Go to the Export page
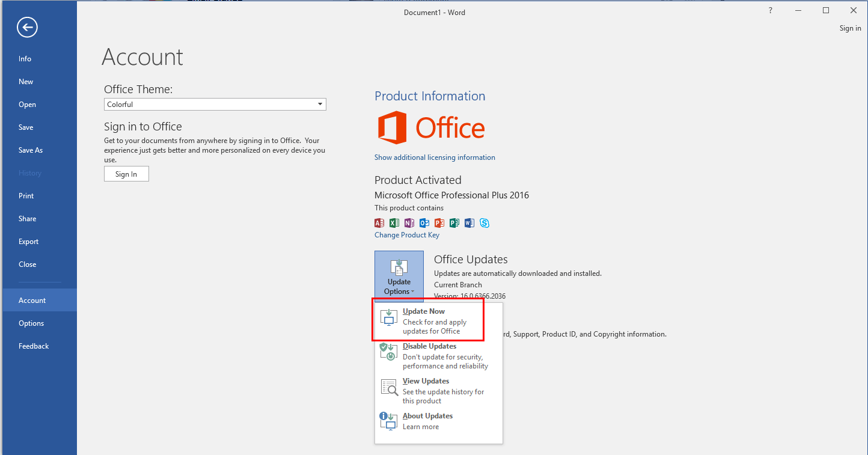The height and width of the screenshot is (455, 868). (38, 242)
